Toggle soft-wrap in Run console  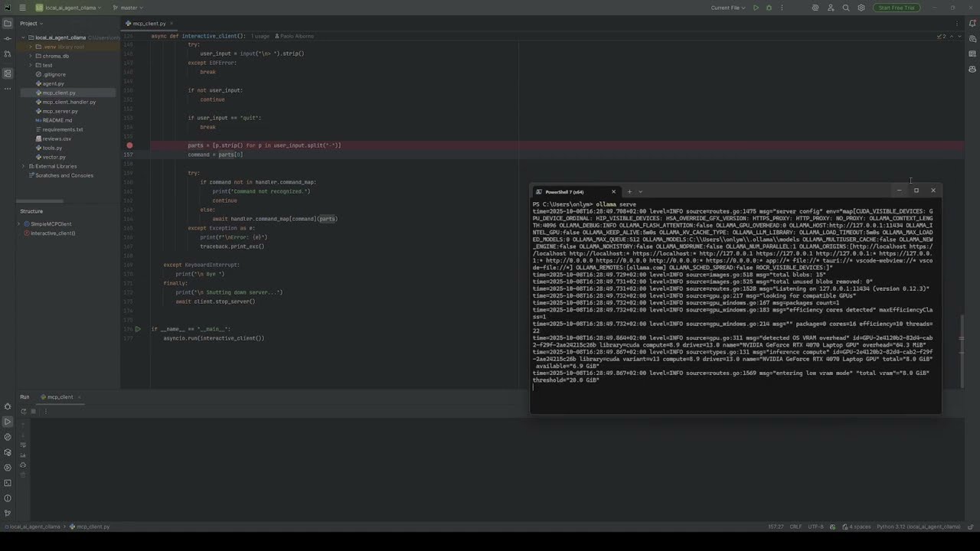point(23,445)
